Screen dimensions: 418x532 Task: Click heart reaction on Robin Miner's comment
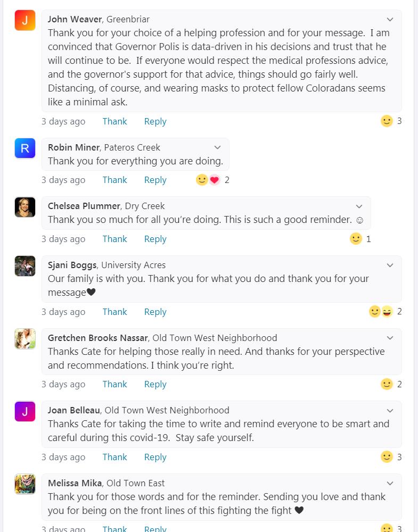214,180
